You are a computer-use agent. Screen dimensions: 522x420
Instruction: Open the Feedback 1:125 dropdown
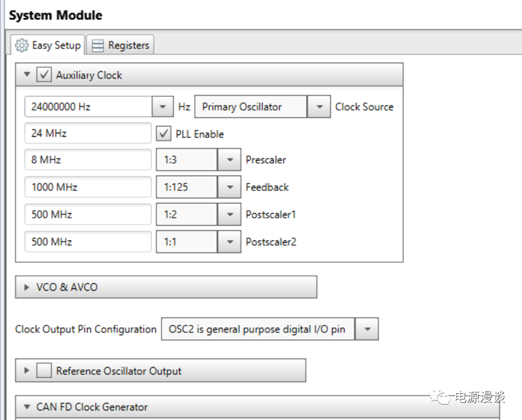(x=230, y=187)
